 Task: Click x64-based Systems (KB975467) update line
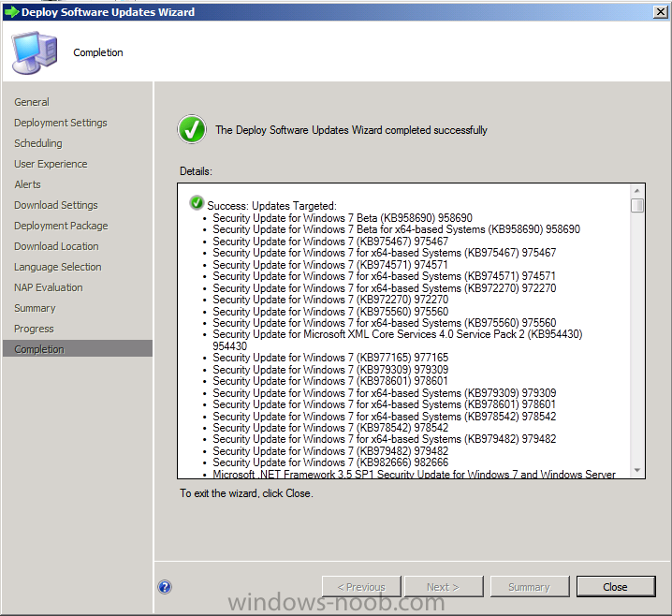click(x=385, y=253)
